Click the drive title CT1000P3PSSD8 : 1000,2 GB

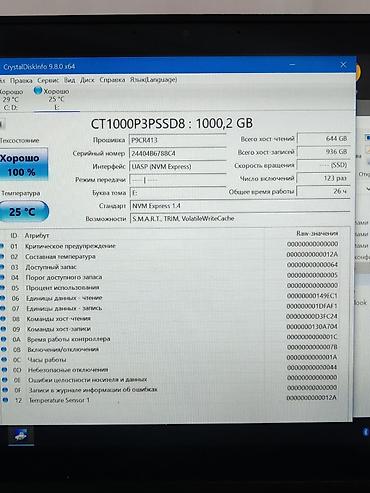tap(172, 123)
